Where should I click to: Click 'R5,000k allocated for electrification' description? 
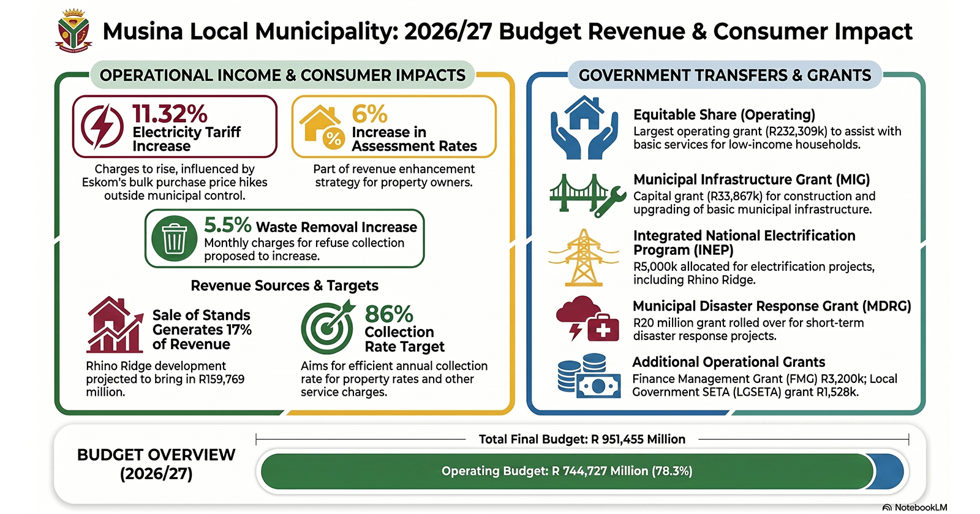pos(754,273)
